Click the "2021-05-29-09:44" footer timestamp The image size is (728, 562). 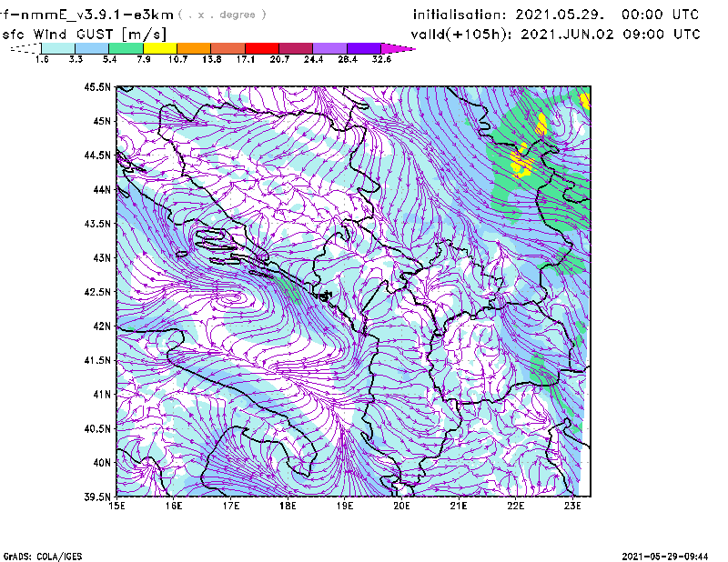tap(665, 557)
